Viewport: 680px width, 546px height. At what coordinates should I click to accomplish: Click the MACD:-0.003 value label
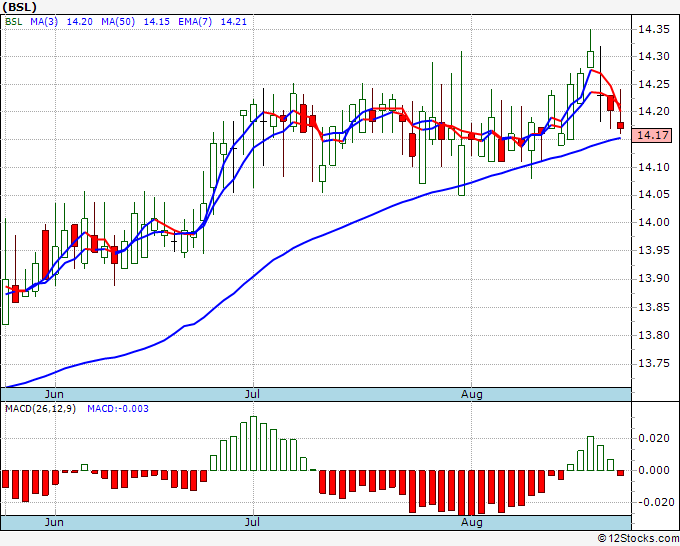pos(118,409)
